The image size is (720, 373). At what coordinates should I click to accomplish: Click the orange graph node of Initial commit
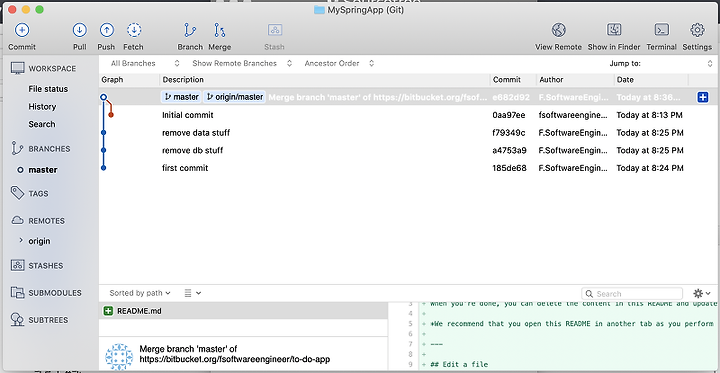tap(111, 114)
